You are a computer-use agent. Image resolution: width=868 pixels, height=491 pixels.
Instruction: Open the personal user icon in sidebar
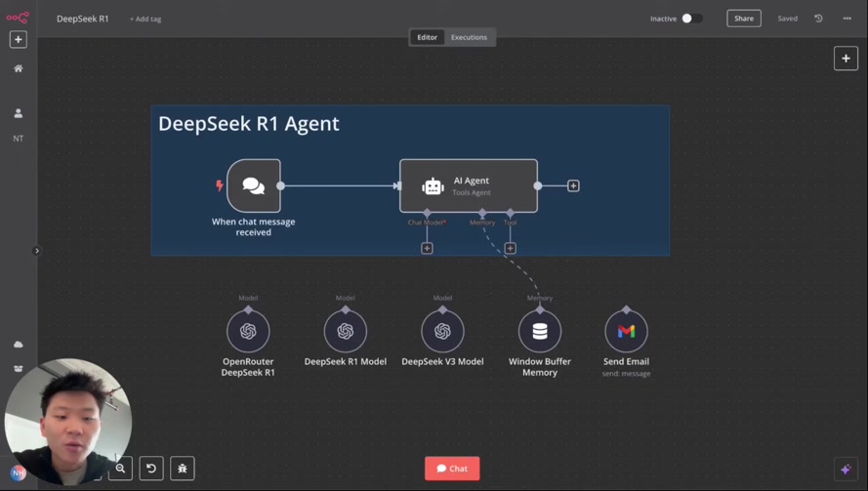pos(19,113)
